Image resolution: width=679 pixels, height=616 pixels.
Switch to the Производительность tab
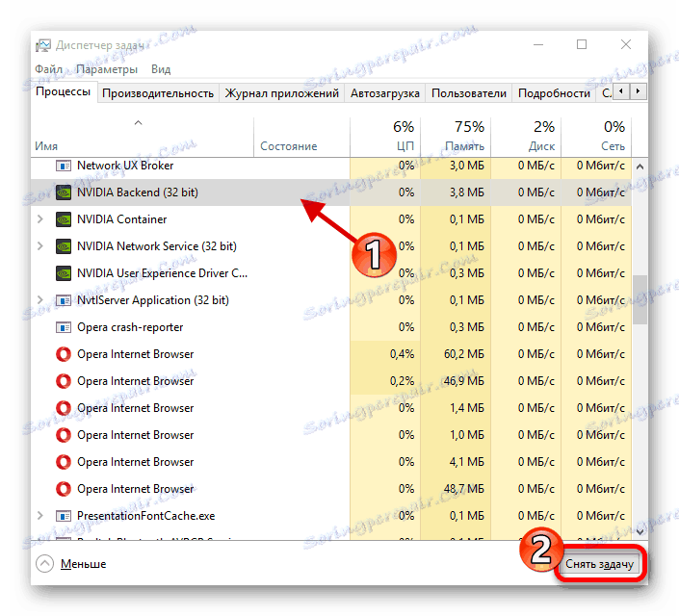[x=158, y=93]
